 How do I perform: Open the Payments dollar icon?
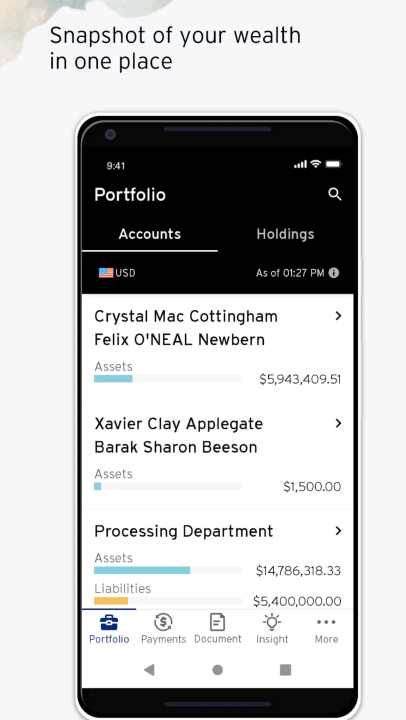coord(163,623)
